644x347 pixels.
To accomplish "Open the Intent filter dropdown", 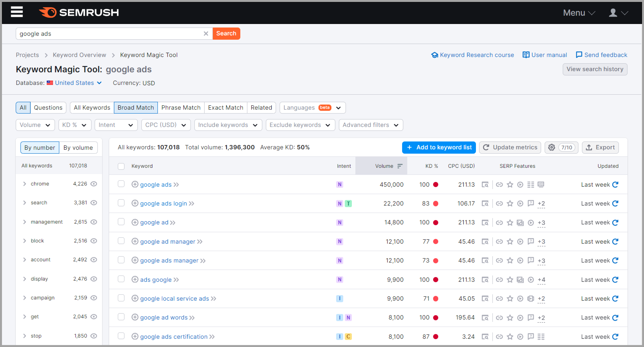I will [x=116, y=125].
